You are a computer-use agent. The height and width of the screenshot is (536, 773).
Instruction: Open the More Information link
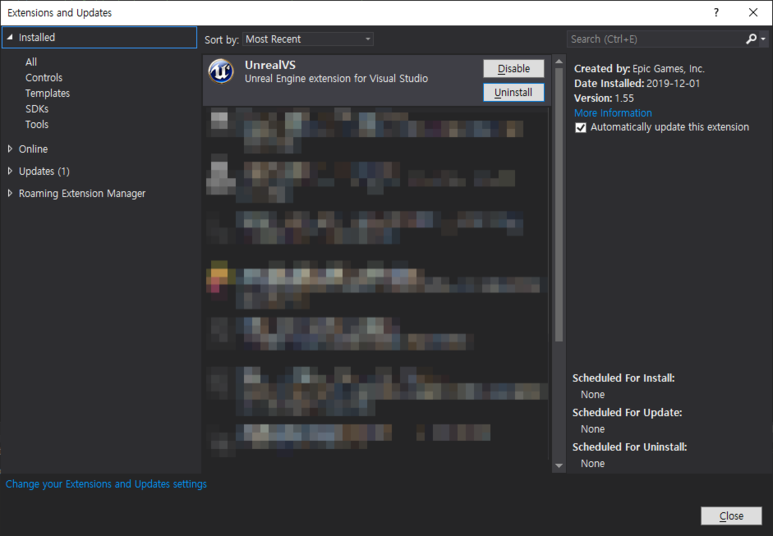613,113
